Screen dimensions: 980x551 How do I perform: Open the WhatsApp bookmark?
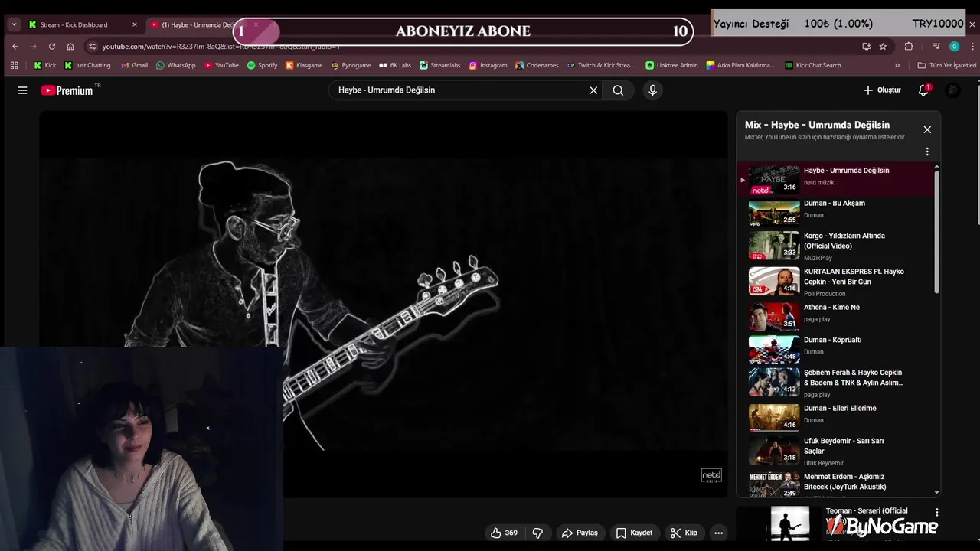[176, 65]
